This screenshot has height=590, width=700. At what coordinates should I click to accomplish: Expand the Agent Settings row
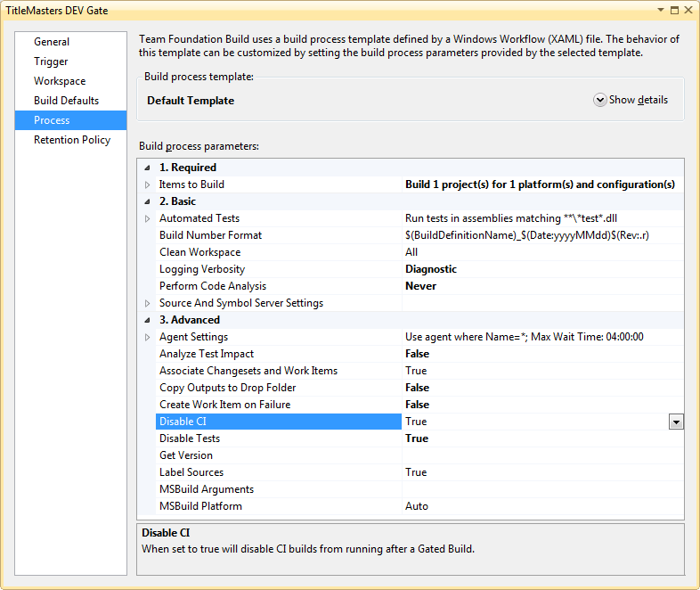click(147, 337)
